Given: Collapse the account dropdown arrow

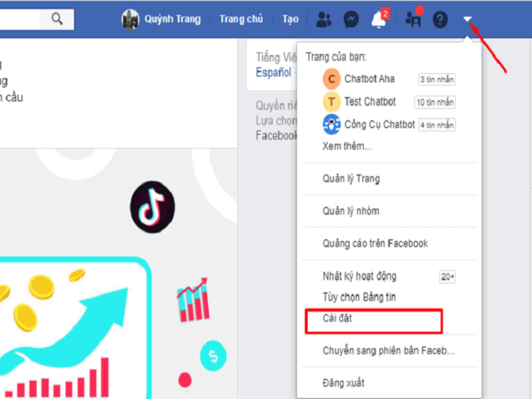Looking at the screenshot, I should [467, 19].
